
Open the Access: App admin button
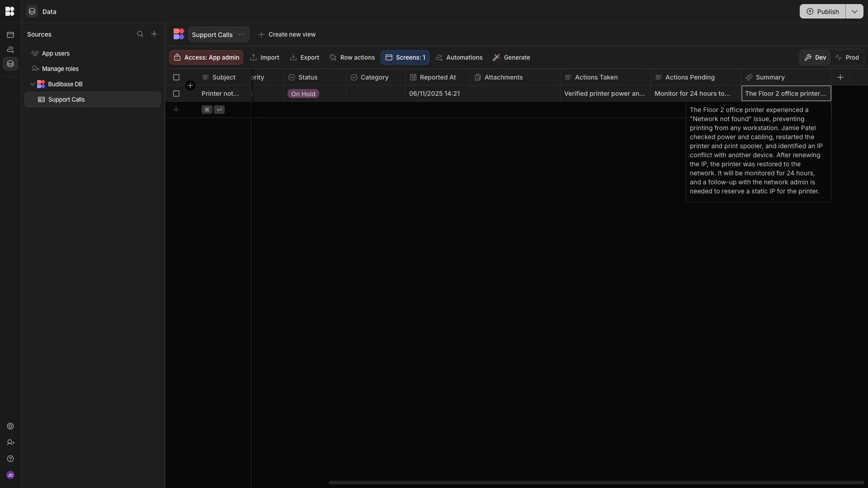click(206, 57)
